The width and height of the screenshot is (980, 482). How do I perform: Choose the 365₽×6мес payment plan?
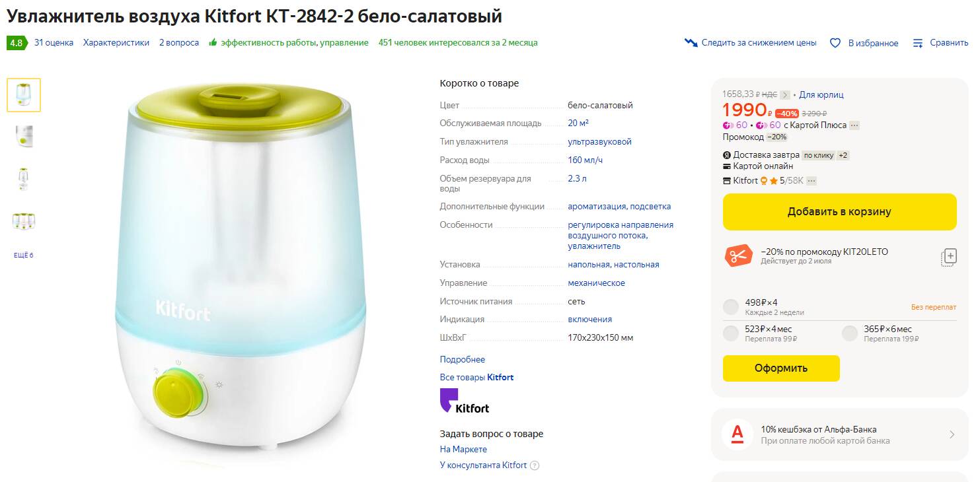(850, 333)
